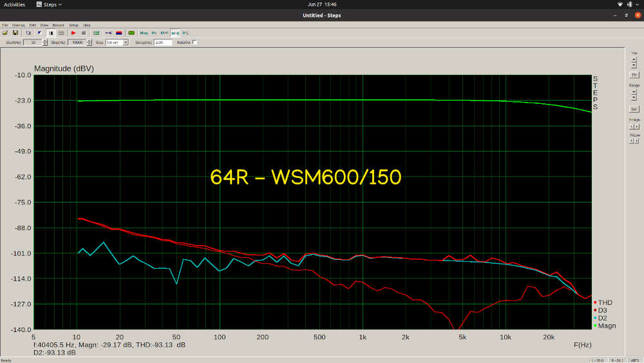Screen dimensions: 644x363
Task: Click the green crossed-box toolbar icon
Action: (96, 33)
